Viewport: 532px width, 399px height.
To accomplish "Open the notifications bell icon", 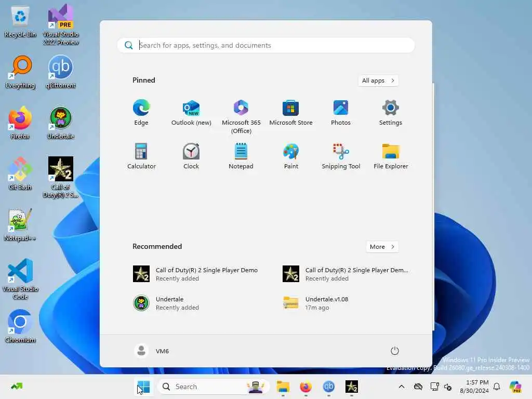I will (x=497, y=387).
